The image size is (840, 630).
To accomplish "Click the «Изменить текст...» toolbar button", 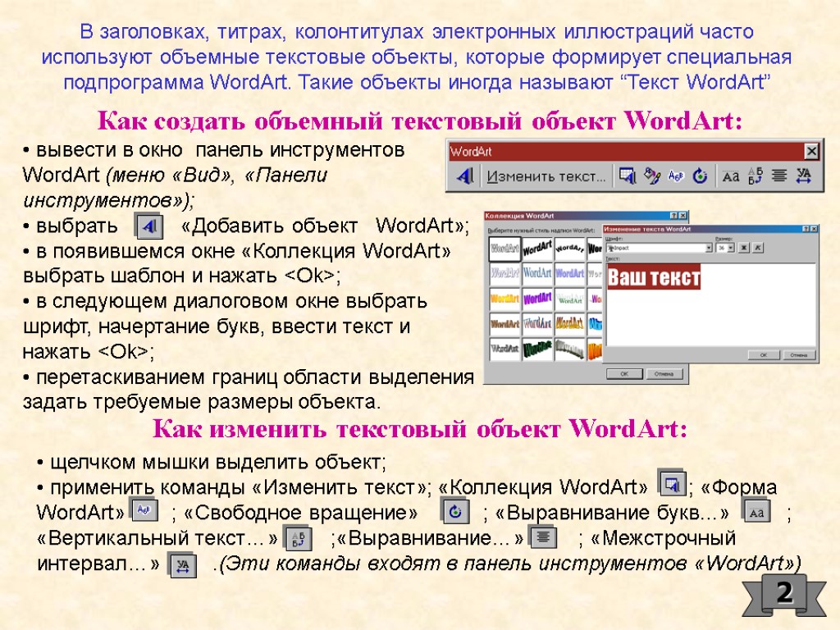I will tap(546, 176).
